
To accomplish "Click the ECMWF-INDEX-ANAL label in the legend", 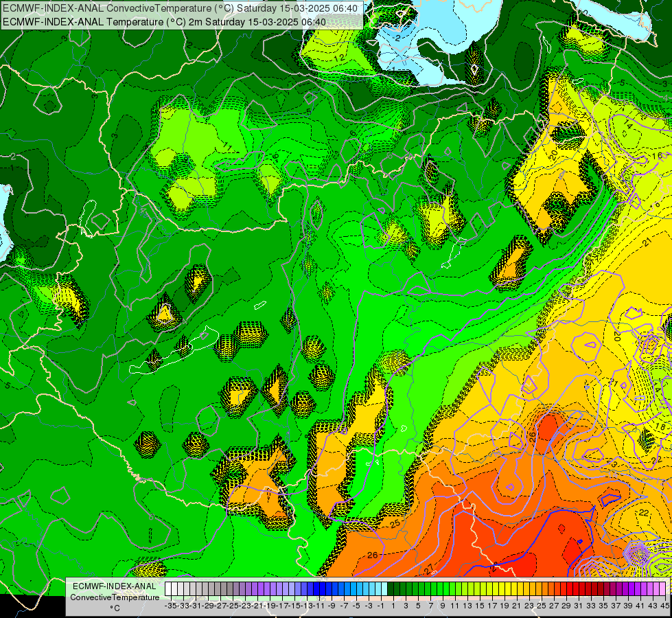I will 115,586.
